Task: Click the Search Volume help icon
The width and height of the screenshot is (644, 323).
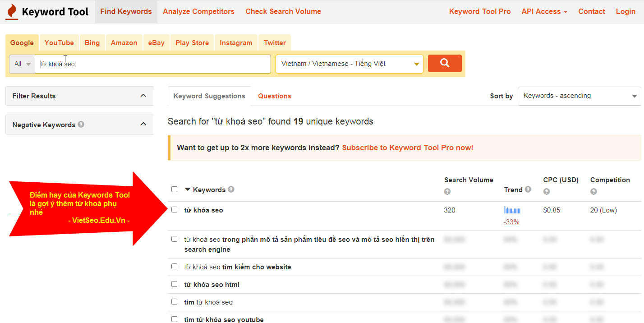Action: [447, 191]
